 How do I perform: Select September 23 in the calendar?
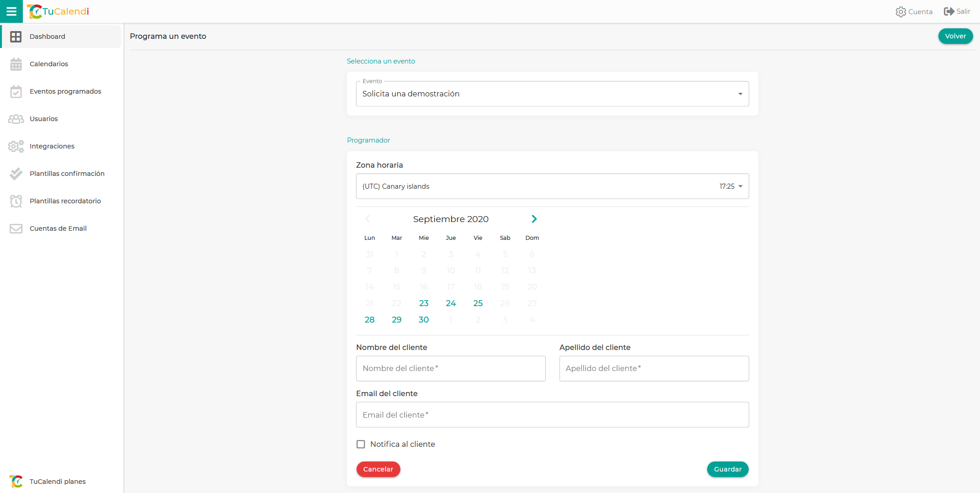coord(424,303)
